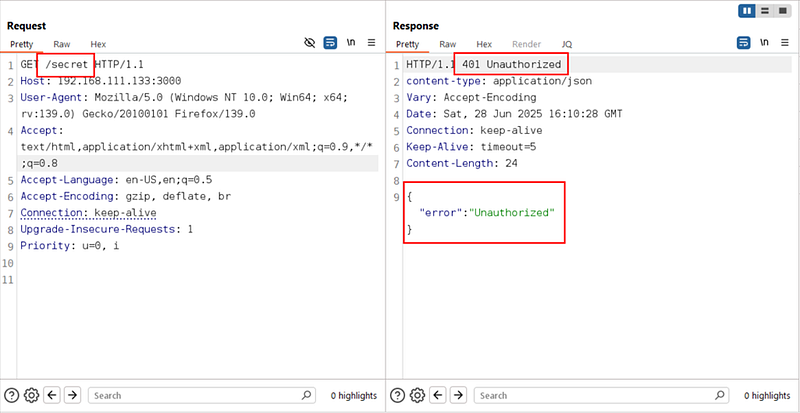800x413 pixels.
Task: Click Request search magnifier icon
Action: [x=306, y=395]
